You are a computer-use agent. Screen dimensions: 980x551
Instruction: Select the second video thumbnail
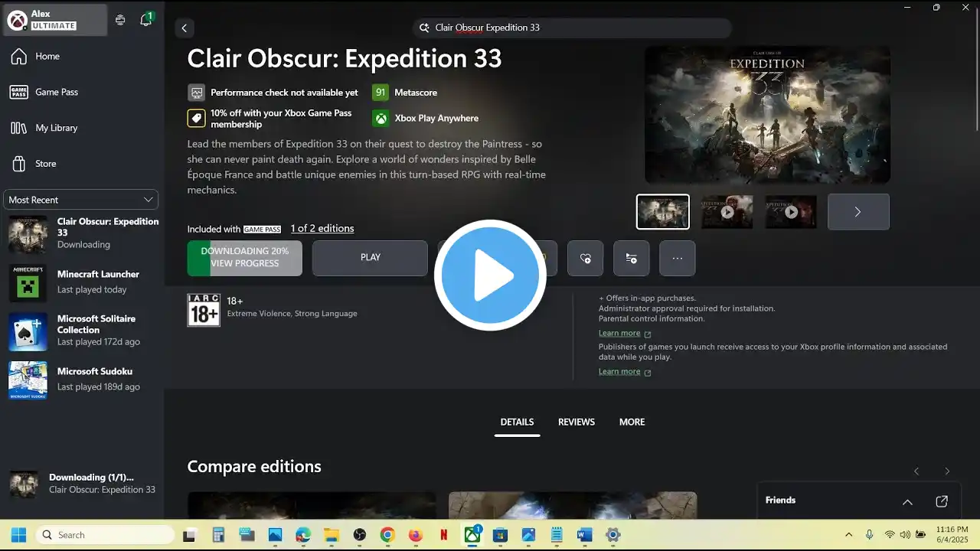727,212
